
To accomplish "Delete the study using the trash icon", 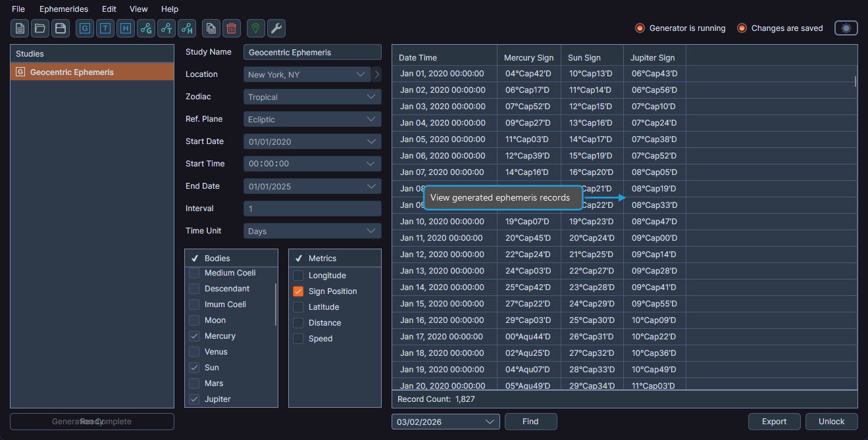I will click(x=231, y=28).
